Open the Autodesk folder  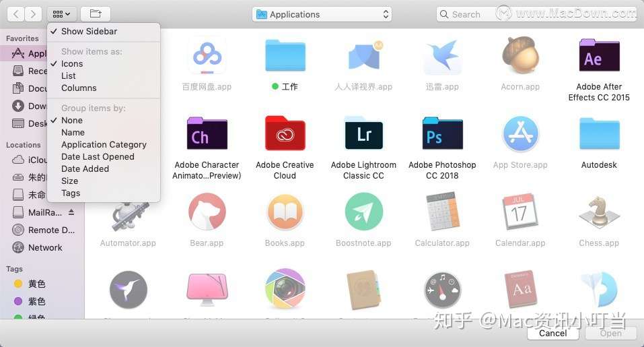pyautogui.click(x=599, y=133)
